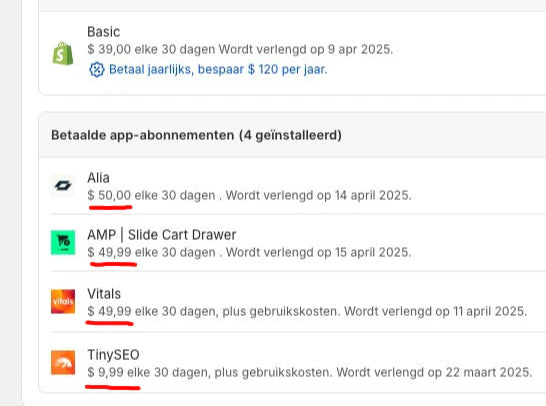Viewport: 546px width, 406px height.
Task: Open the green AMP cart drawer icon
Action: [63, 242]
